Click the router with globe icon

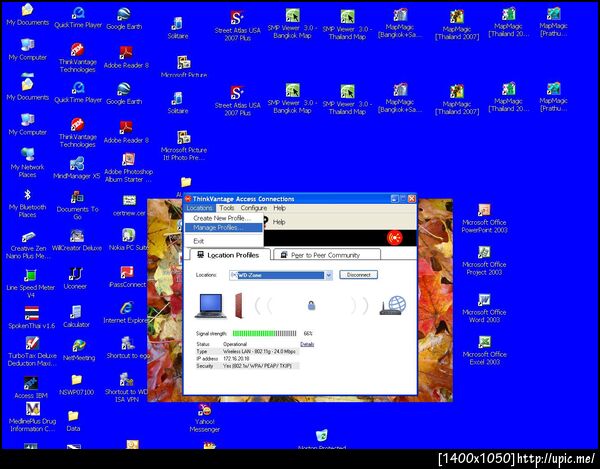tap(393, 305)
